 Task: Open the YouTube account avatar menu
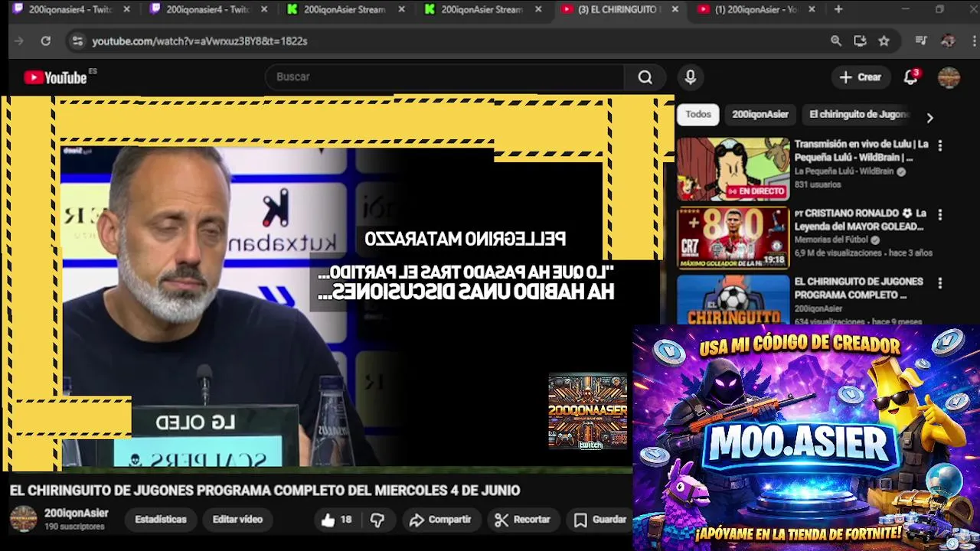coord(949,77)
